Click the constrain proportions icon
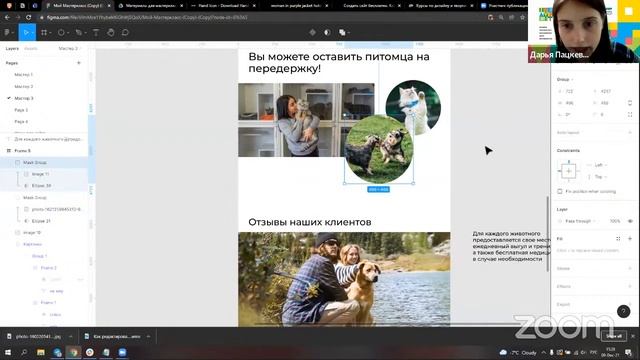This screenshot has width=640, height=360. coord(630,103)
